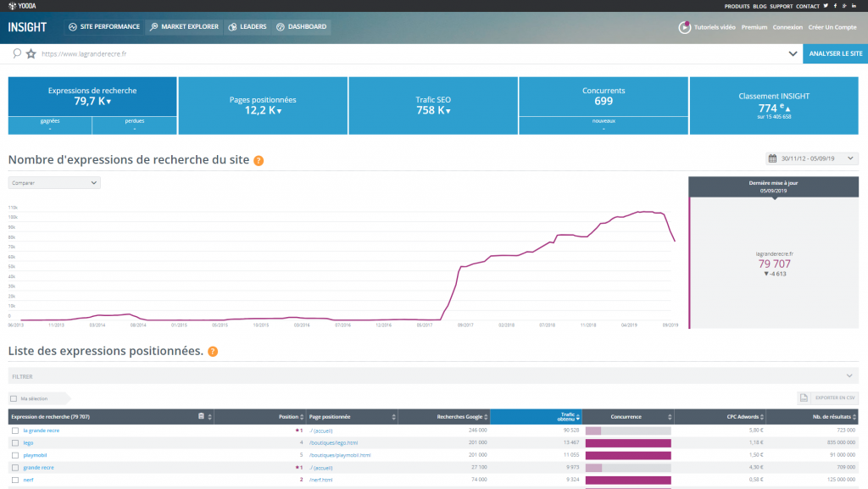The image size is (868, 489).
Task: Sort the Nb. de résultats column using its arrows
Action: [x=854, y=416]
